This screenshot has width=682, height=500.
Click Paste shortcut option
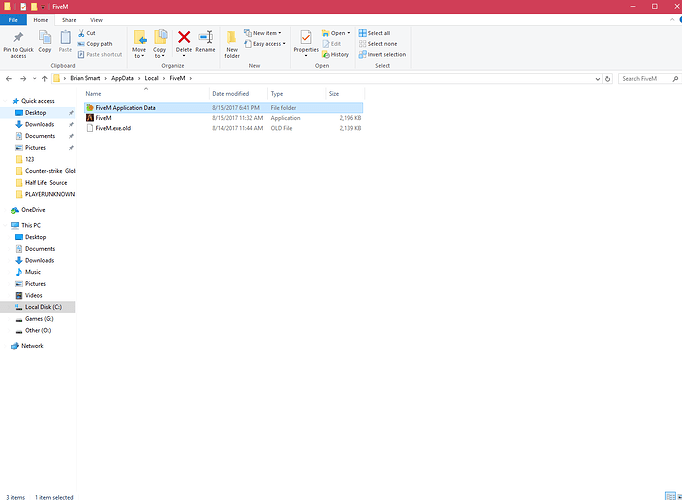click(x=100, y=54)
